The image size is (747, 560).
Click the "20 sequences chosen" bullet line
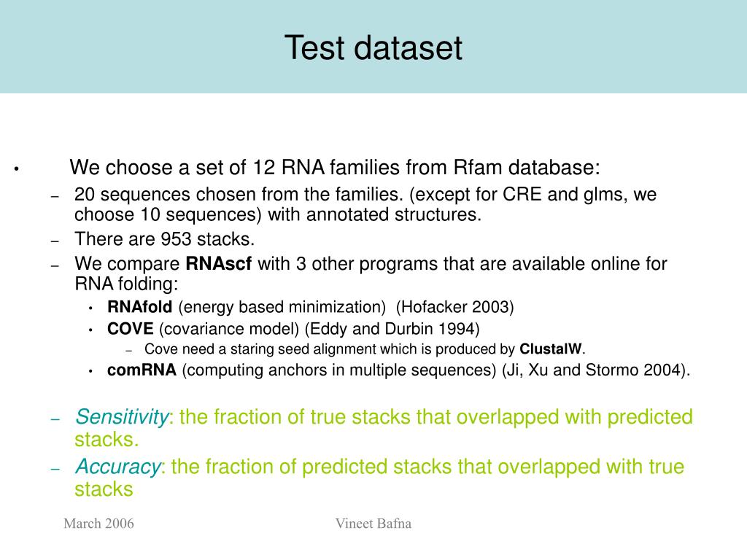[x=365, y=204]
